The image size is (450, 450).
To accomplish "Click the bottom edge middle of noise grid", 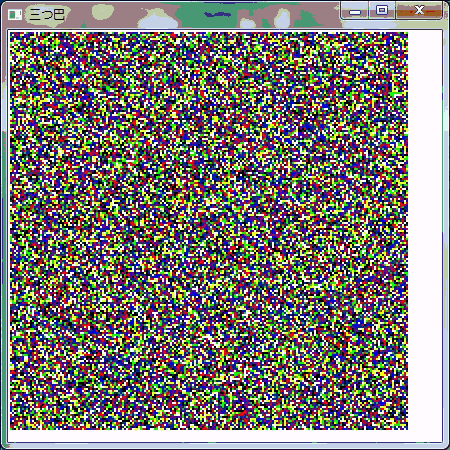I will click(x=209, y=428).
